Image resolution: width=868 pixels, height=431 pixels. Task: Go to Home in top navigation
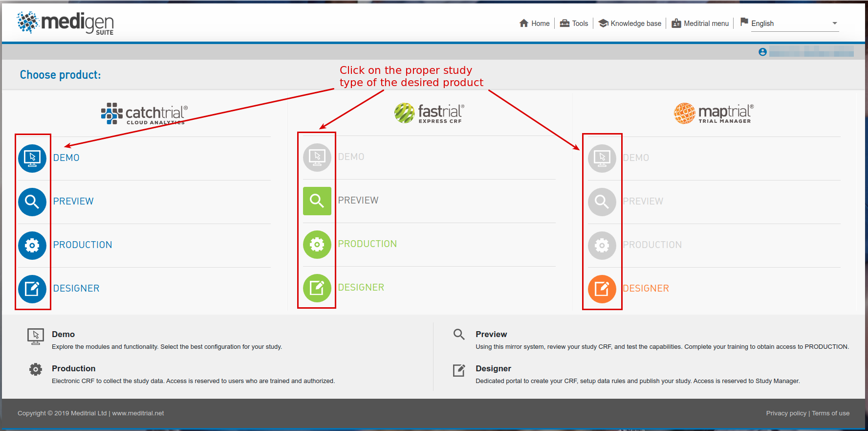tap(535, 23)
